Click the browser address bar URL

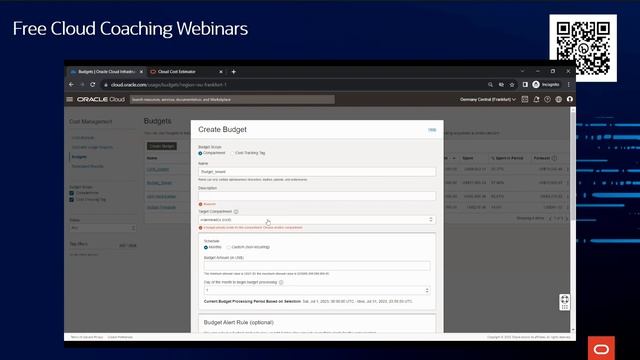click(169, 85)
